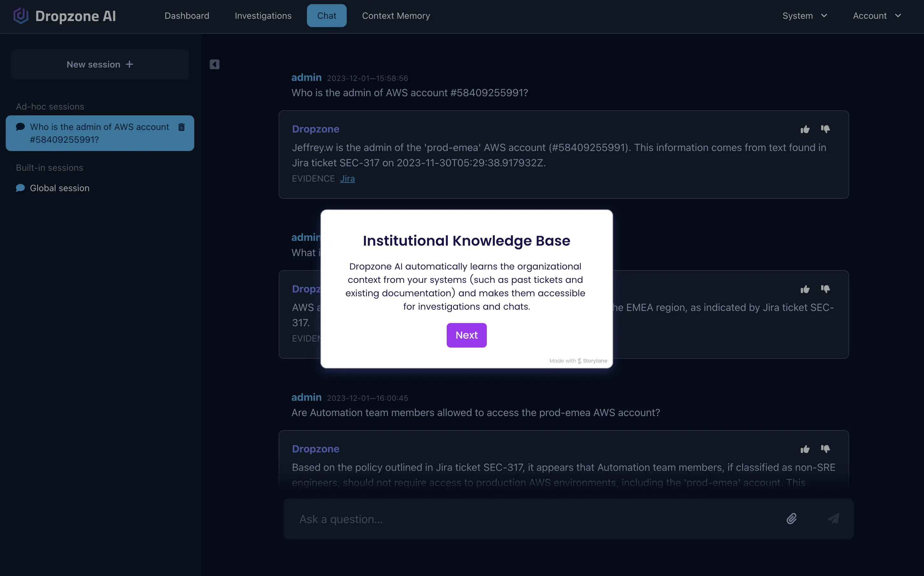The height and width of the screenshot is (576, 924).
Task: Click the Dropzone AI logo icon
Action: [x=21, y=16]
